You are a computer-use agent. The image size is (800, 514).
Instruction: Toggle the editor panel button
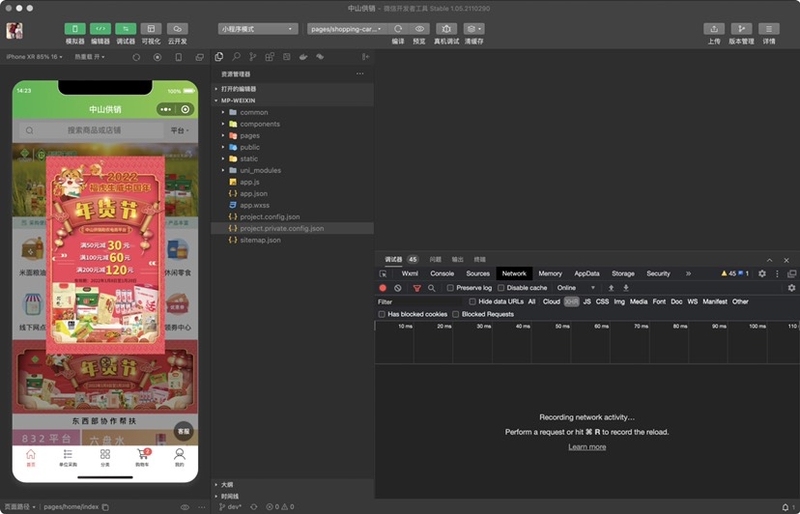(x=101, y=29)
